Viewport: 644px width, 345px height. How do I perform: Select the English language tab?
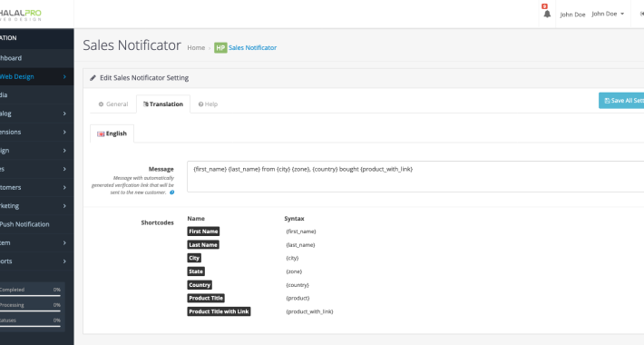[112, 133]
